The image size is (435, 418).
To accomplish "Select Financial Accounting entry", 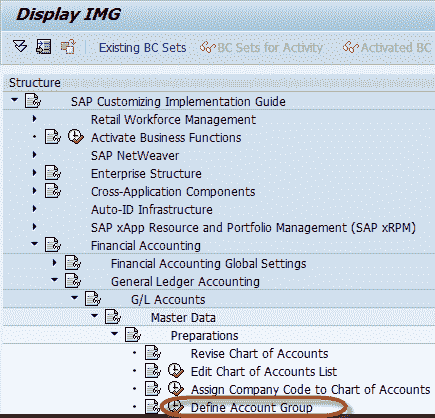I will tap(146, 245).
